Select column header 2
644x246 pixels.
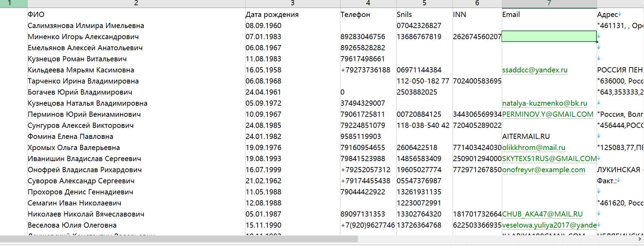136,3
